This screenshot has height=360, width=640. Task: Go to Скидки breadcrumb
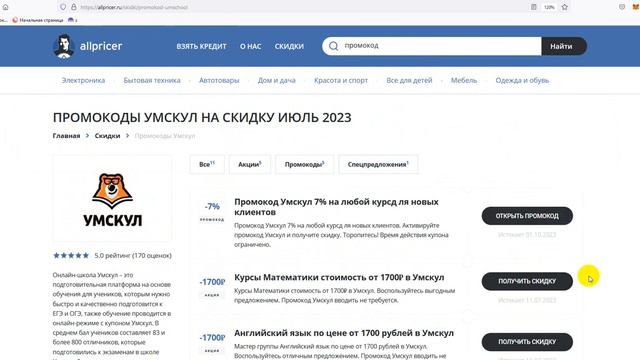[107, 136]
